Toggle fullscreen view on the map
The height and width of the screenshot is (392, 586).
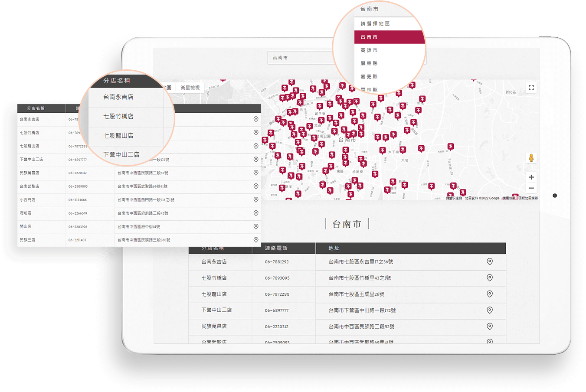(531, 88)
